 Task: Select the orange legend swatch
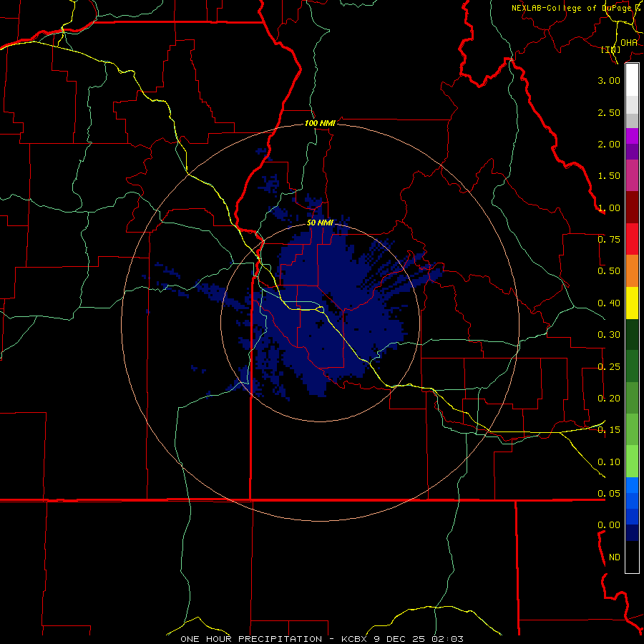coord(632,270)
